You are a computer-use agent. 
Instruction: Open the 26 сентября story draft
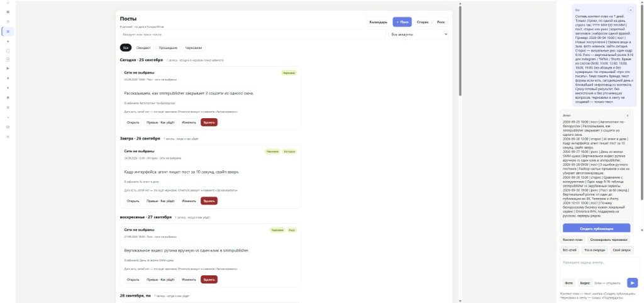tap(133, 201)
